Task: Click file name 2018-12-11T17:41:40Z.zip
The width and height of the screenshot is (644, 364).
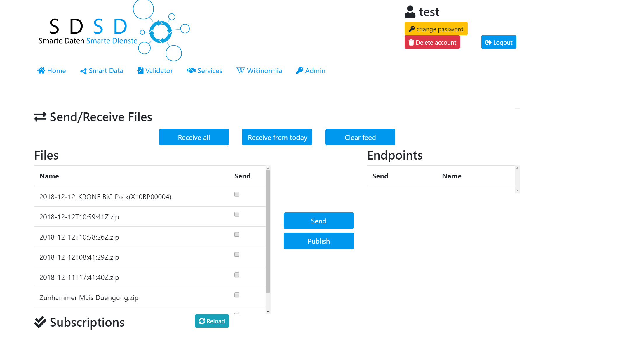Action: pyautogui.click(x=79, y=278)
